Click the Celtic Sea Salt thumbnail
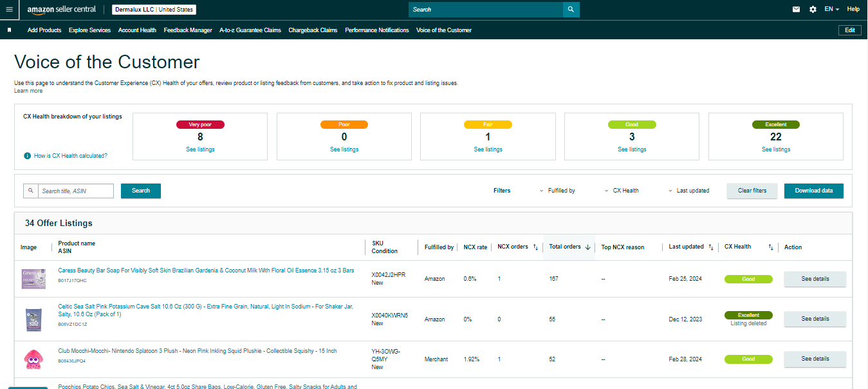The height and width of the screenshot is (389, 868). [x=33, y=319]
